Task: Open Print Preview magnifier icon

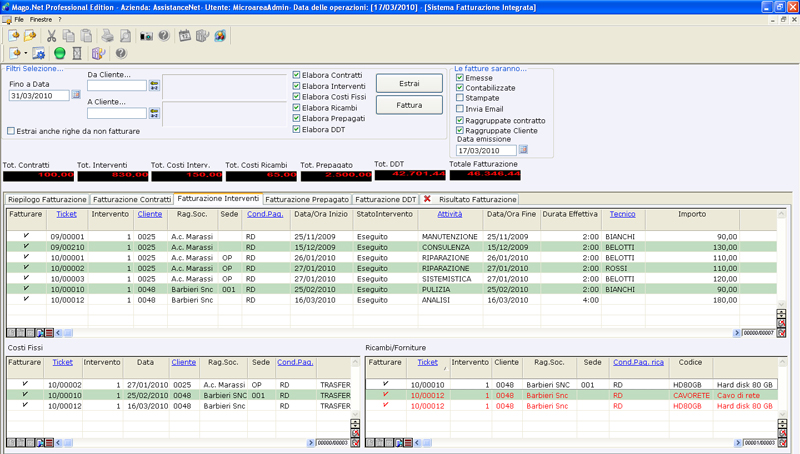Action: [x=125, y=36]
